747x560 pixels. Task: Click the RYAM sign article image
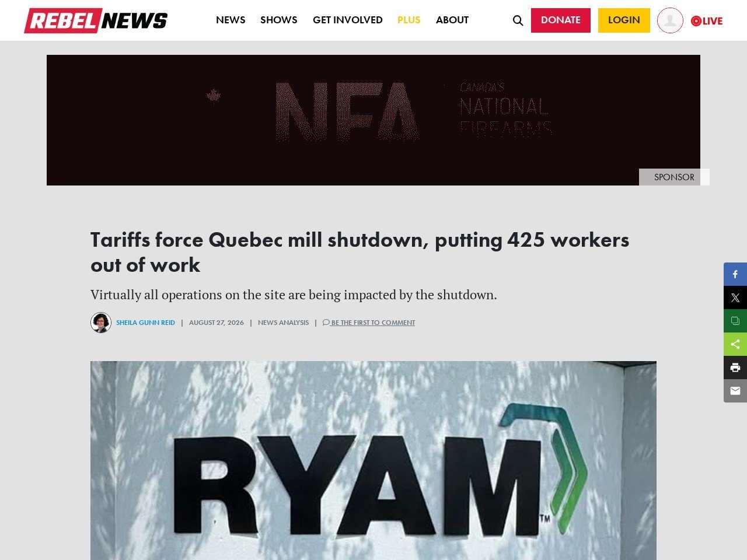click(373, 460)
